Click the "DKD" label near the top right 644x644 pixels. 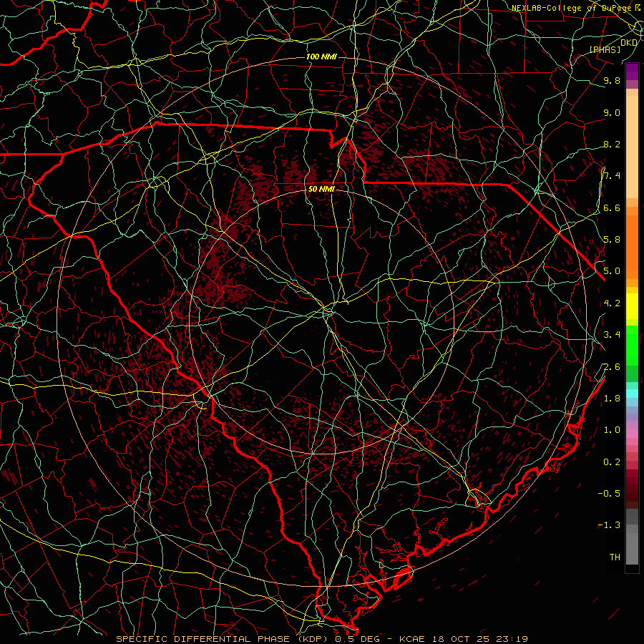point(628,43)
